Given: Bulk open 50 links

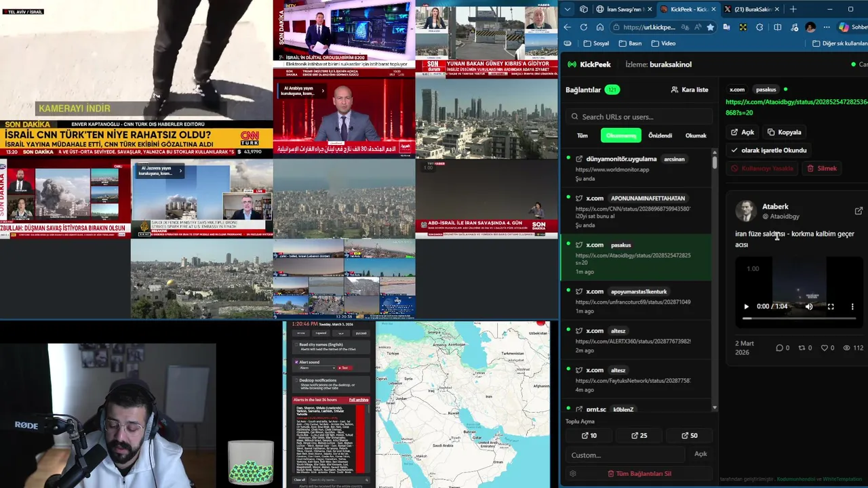Looking at the screenshot, I should coord(689,436).
